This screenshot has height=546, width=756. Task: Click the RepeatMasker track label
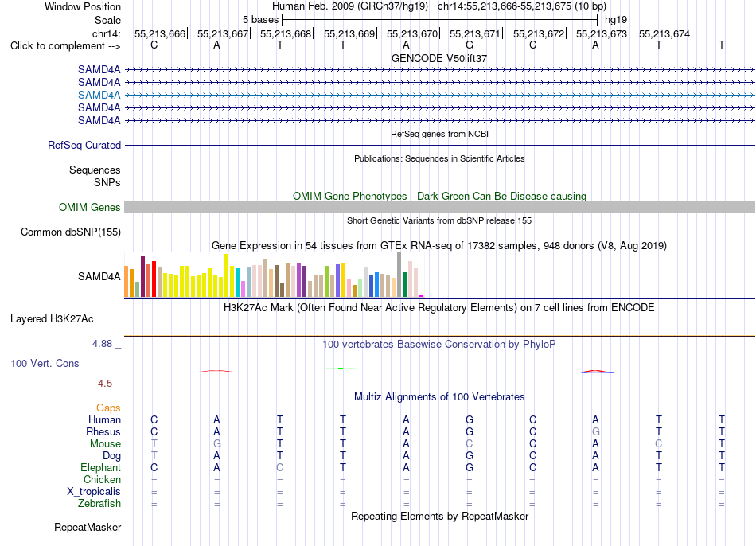88,527
